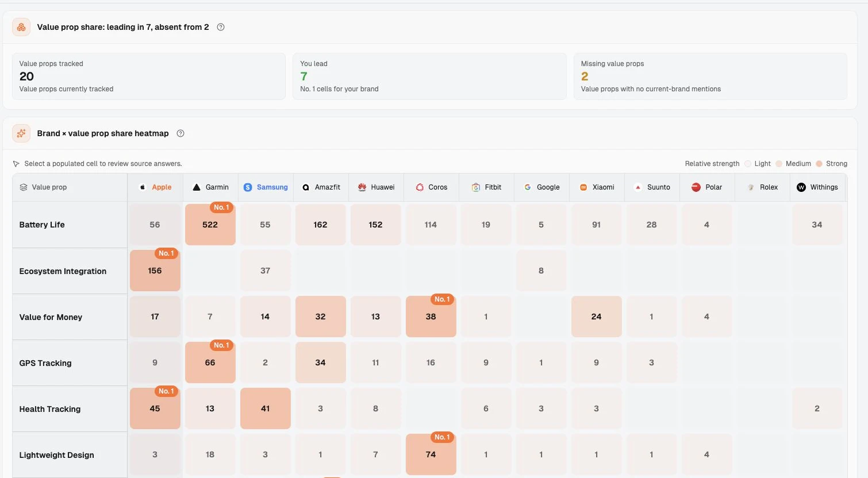Click the Fitbit brand logo

pyautogui.click(x=476, y=187)
